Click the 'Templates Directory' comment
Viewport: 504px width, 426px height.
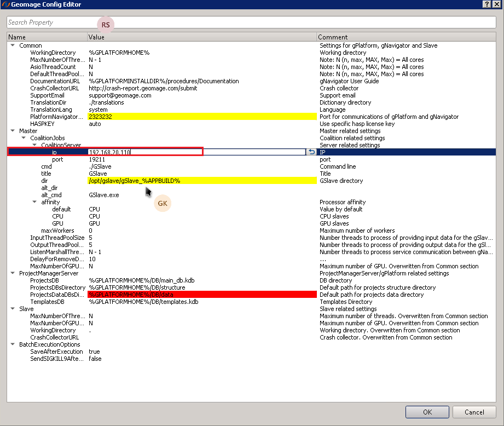[346, 302]
